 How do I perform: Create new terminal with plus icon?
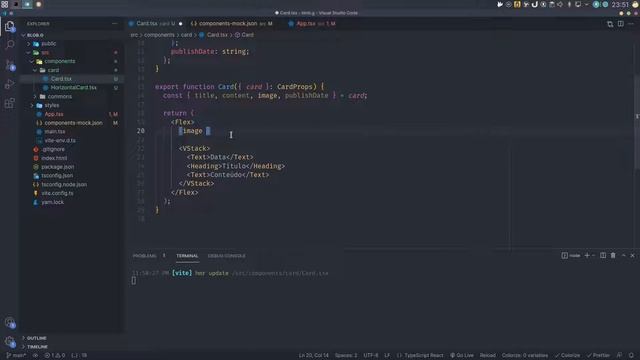(x=587, y=256)
